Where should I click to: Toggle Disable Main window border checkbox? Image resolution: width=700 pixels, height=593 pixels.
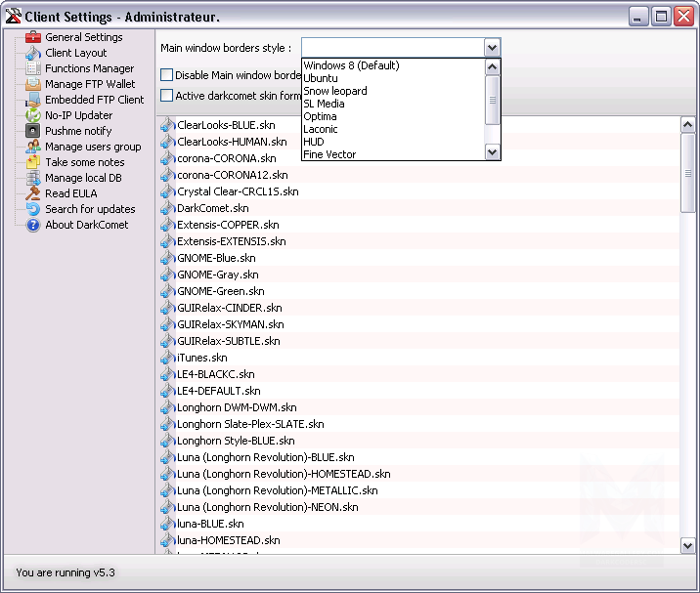tap(167, 75)
